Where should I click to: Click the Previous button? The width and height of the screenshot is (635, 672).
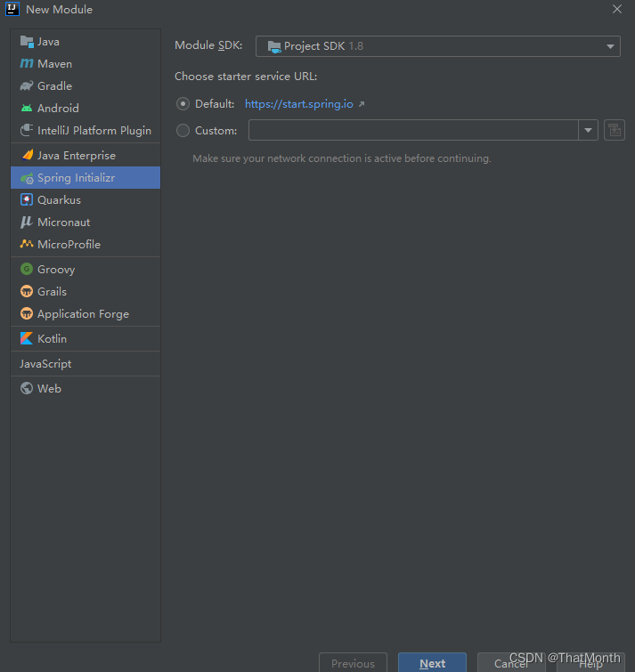coord(353,662)
